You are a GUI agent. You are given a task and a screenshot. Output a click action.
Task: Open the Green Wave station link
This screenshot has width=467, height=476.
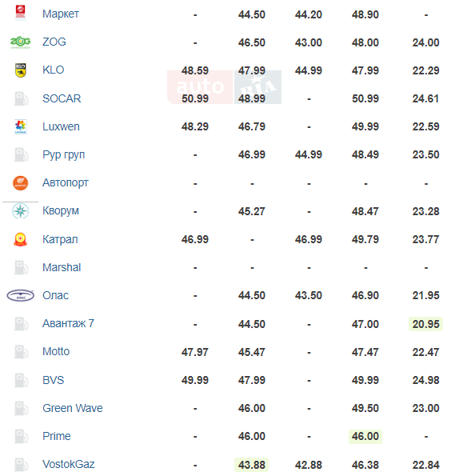pyautogui.click(x=73, y=408)
